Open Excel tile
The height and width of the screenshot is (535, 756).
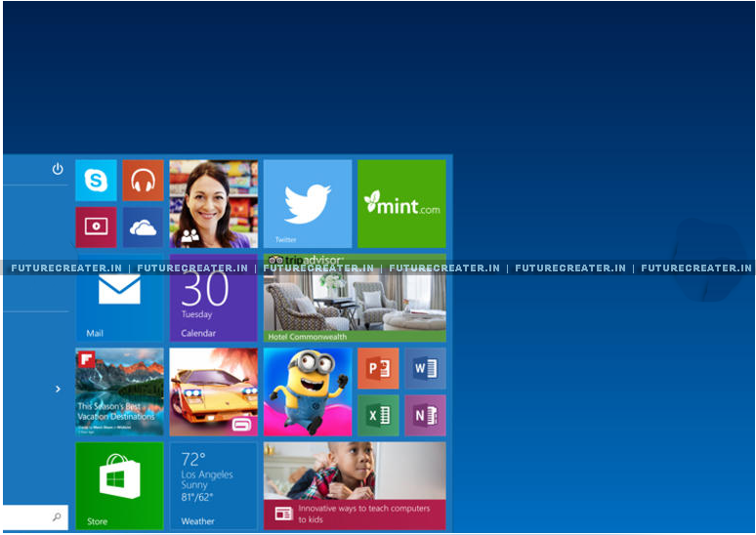(378, 416)
